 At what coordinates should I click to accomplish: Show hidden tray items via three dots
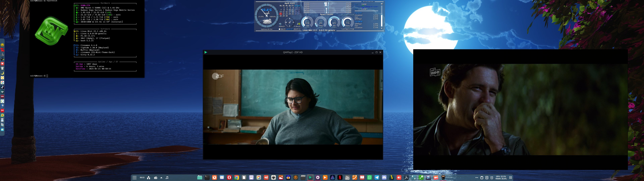coord(476,177)
